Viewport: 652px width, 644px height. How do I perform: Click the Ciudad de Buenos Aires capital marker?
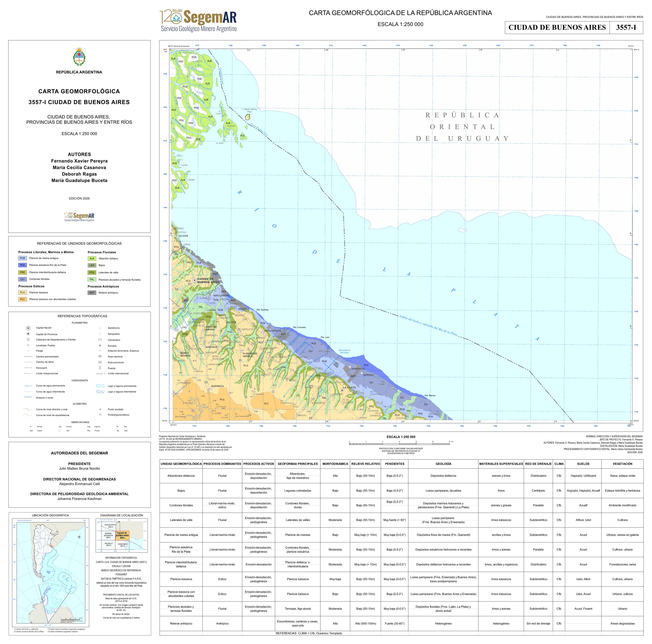pyautogui.click(x=195, y=280)
